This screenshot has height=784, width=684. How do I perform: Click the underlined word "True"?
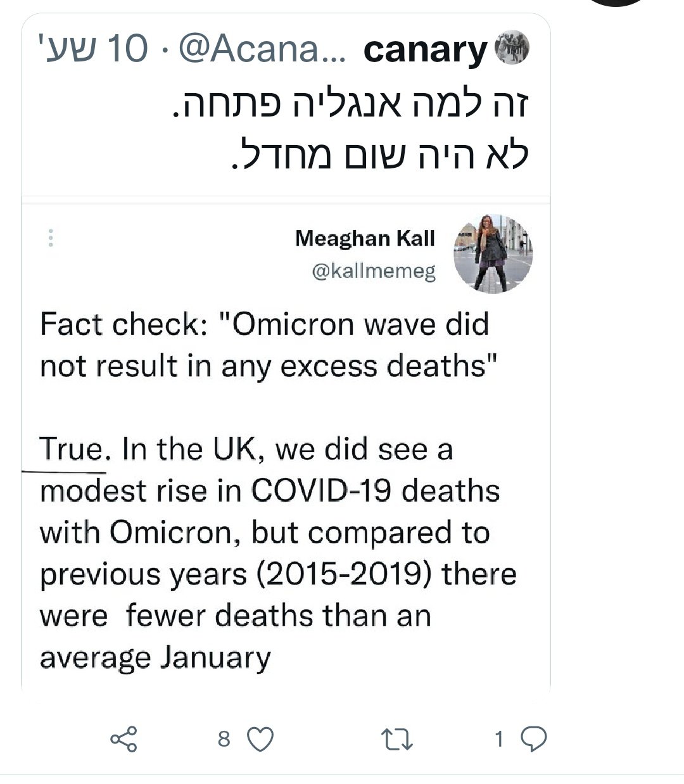coord(71,450)
